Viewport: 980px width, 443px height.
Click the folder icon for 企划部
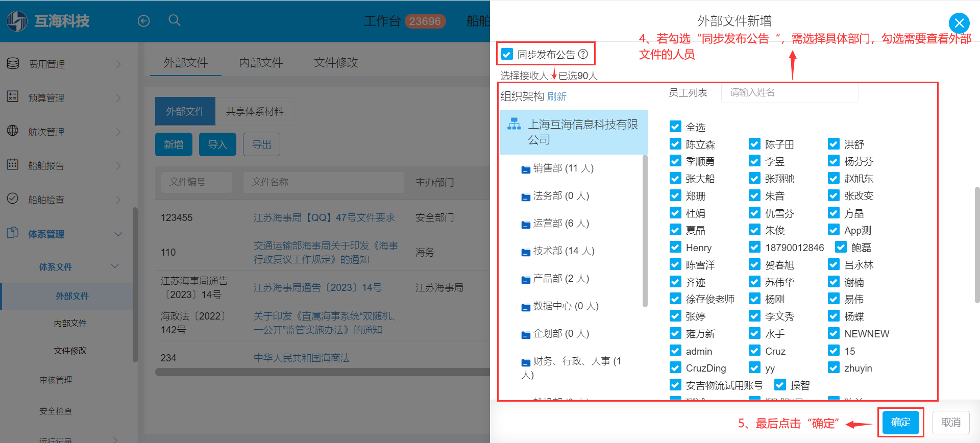pos(526,335)
